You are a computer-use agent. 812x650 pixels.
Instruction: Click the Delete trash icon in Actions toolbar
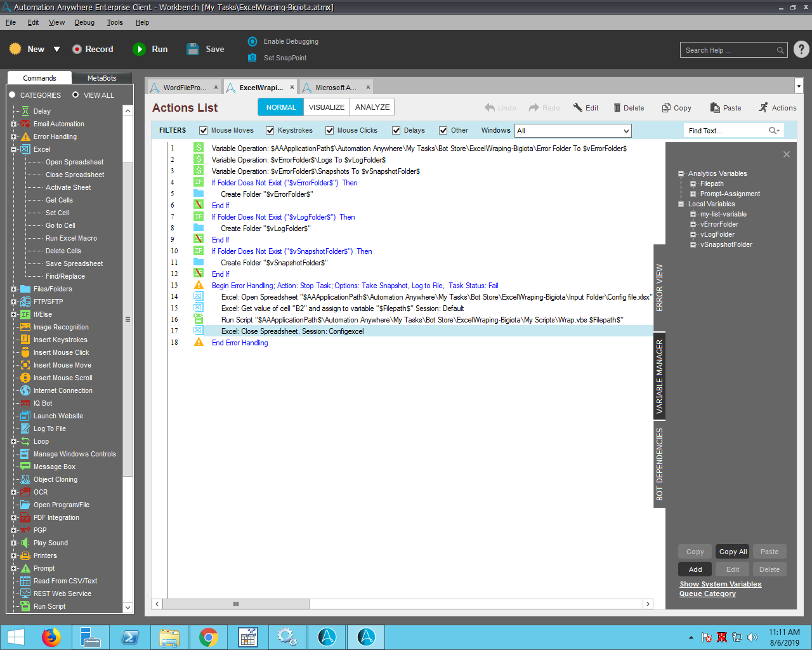[617, 108]
